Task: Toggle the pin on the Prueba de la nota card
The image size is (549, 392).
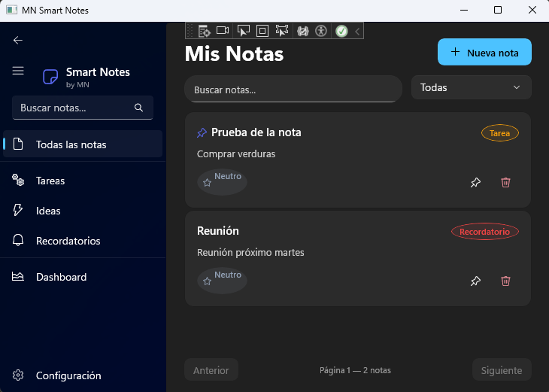Action: pyautogui.click(x=475, y=183)
